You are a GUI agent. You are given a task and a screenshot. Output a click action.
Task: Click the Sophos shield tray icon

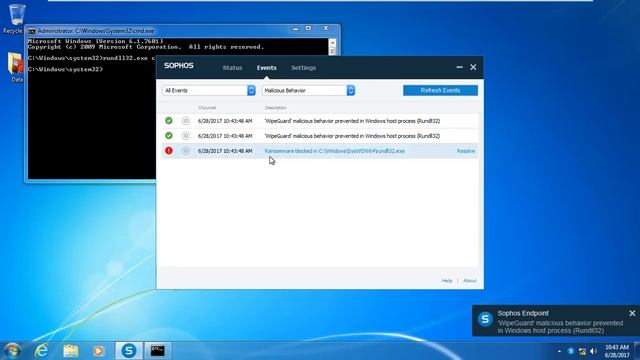pos(571,351)
